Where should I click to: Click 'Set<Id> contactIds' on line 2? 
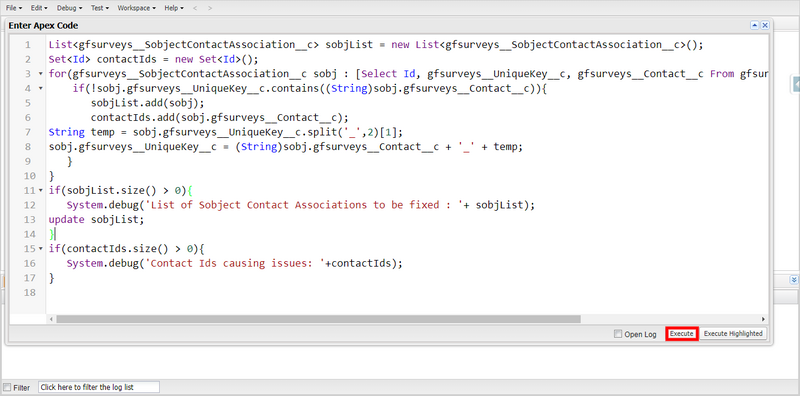click(x=103, y=59)
